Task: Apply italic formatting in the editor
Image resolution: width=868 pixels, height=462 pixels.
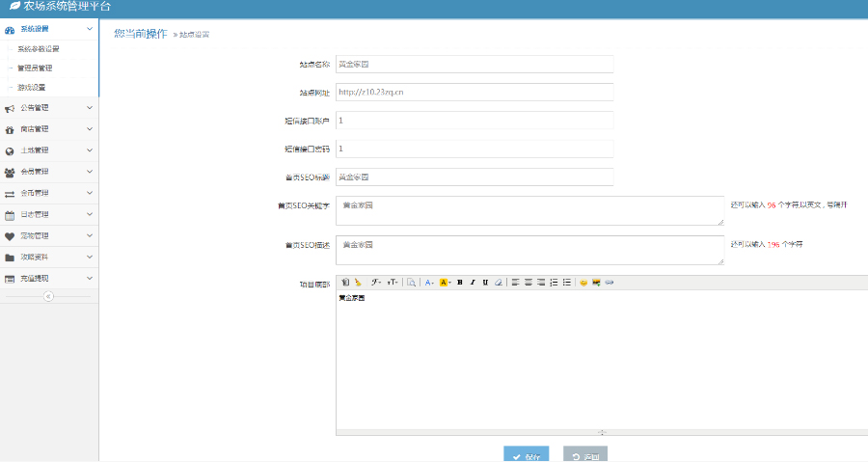Action: (x=473, y=283)
